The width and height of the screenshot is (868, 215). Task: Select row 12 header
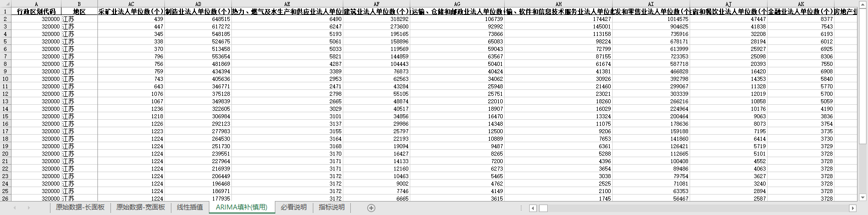click(5, 94)
